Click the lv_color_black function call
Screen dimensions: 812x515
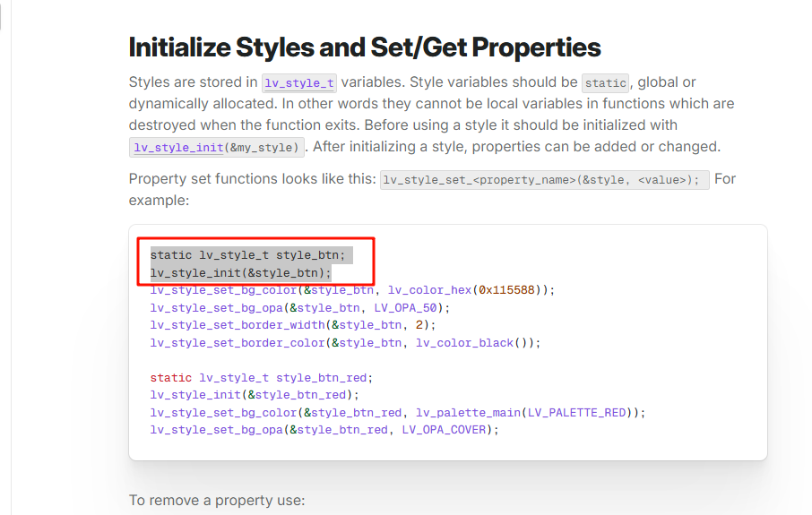click(x=468, y=343)
